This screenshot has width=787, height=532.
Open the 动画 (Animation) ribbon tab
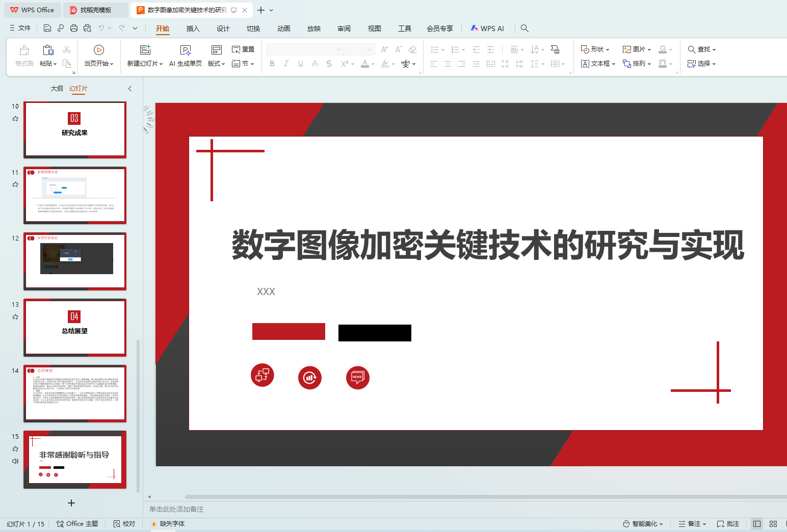[x=284, y=29]
